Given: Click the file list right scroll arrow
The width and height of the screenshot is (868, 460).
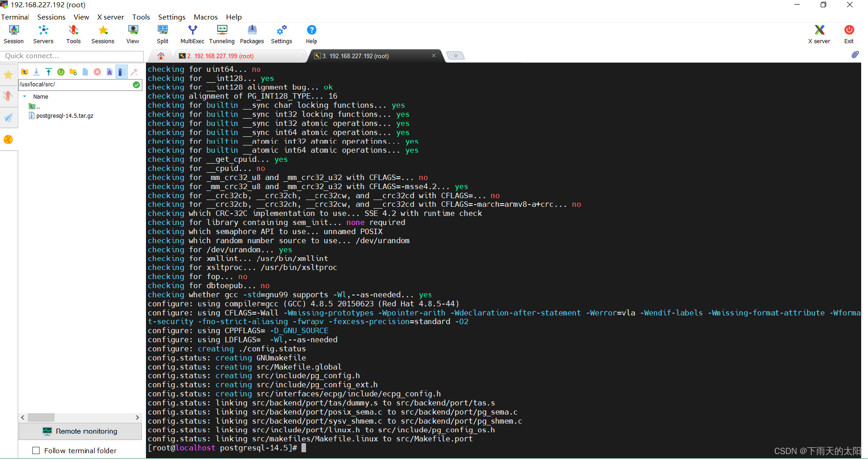Looking at the screenshot, I should click(137, 417).
